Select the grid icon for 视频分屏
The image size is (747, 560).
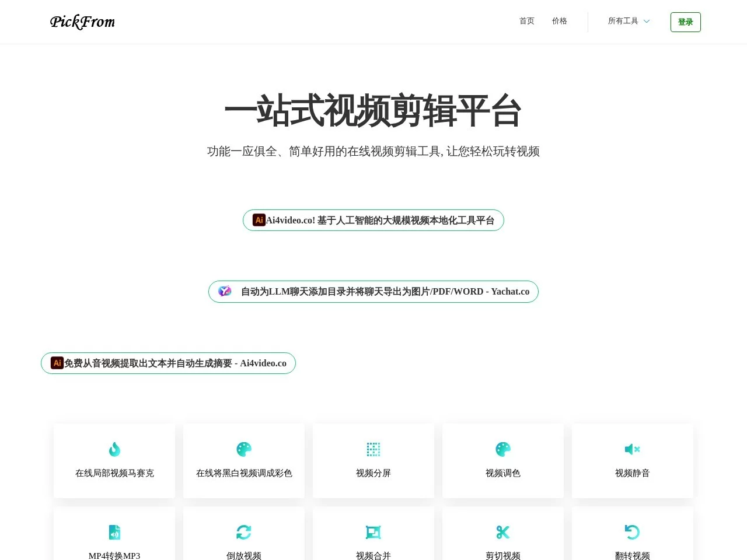click(373, 449)
